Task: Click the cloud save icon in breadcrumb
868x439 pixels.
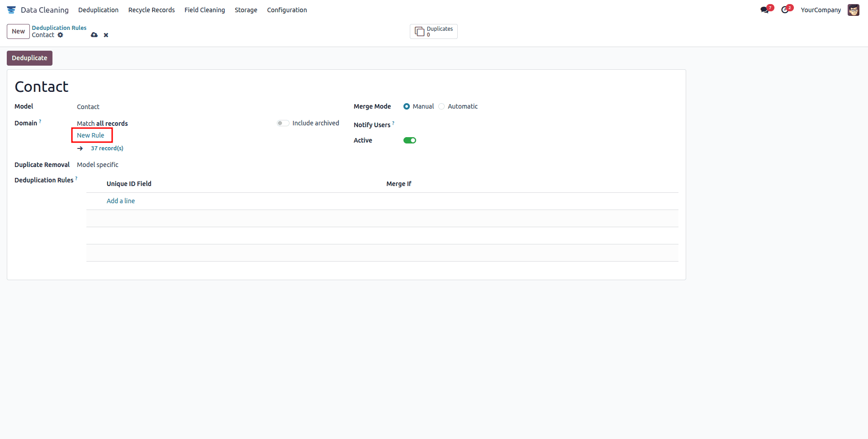Action: (94, 35)
